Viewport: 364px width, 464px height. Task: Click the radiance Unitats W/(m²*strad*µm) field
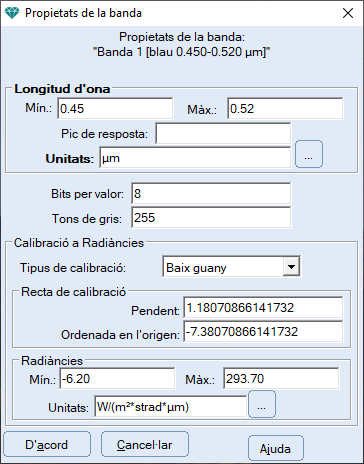[171, 406]
